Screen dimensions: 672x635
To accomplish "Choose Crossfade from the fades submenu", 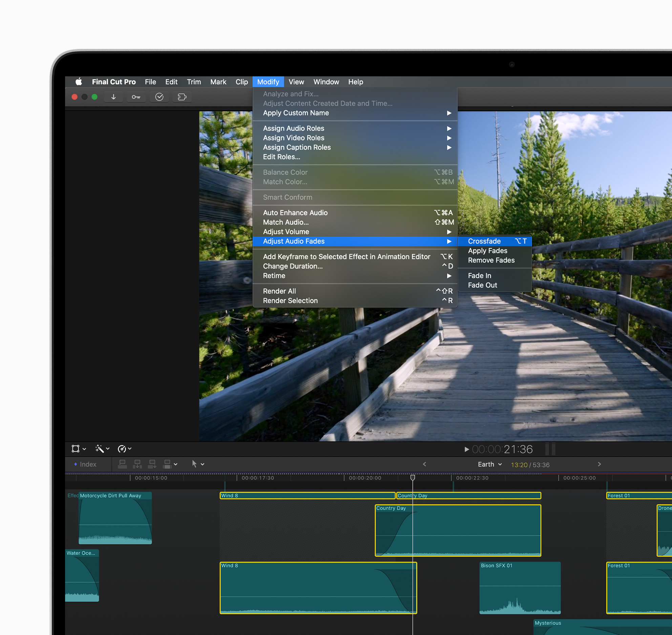I will (x=484, y=241).
